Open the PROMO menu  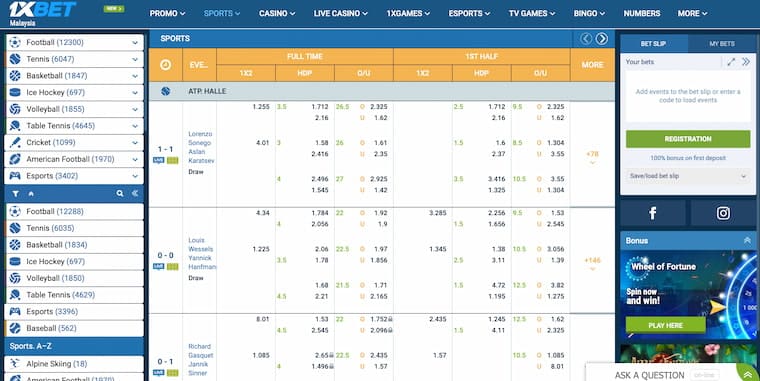[x=167, y=14]
